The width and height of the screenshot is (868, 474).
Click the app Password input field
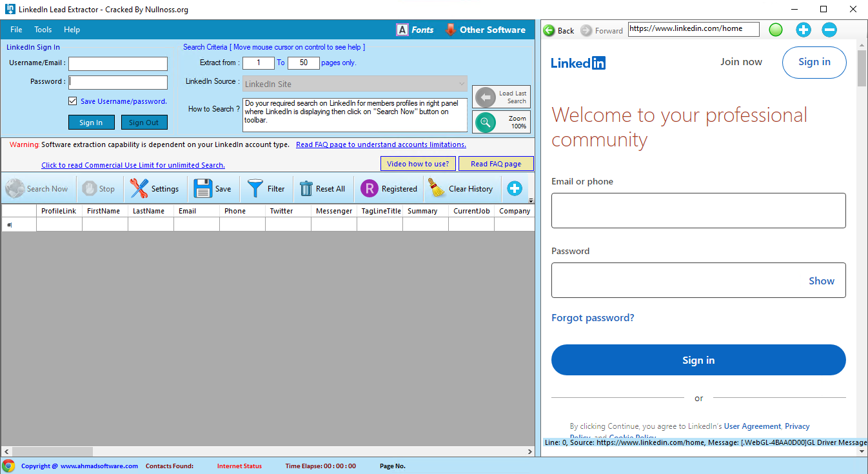118,82
